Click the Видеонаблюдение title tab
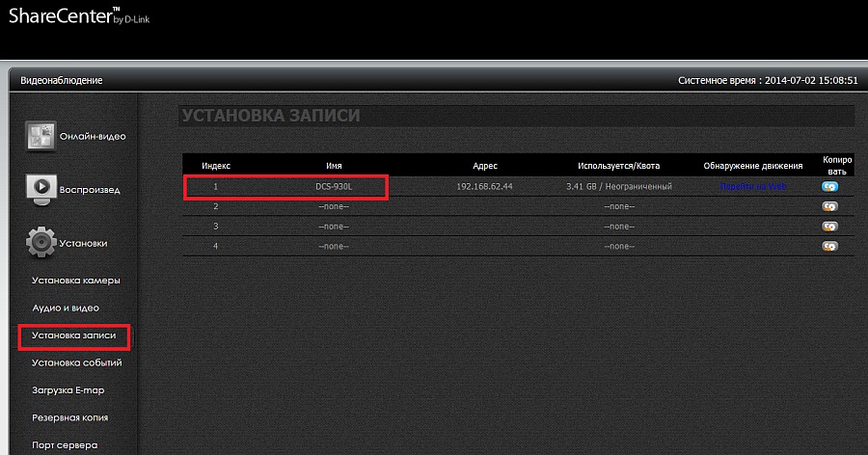Screen dimensions: 868x455 pyautogui.click(x=61, y=81)
